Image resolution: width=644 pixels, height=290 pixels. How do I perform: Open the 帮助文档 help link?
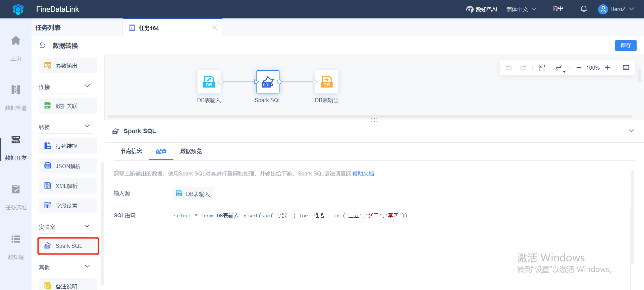click(363, 173)
